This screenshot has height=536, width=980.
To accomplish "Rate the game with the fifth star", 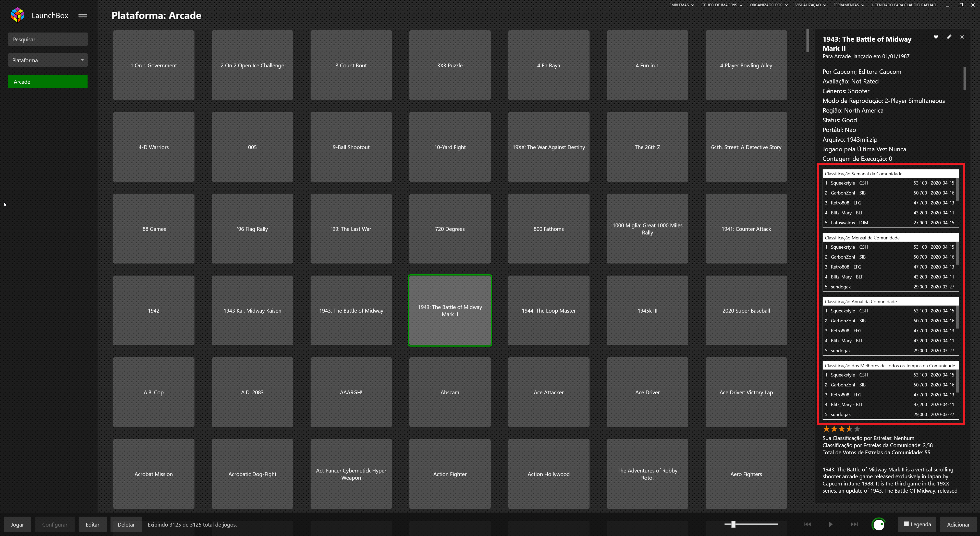I will (857, 429).
